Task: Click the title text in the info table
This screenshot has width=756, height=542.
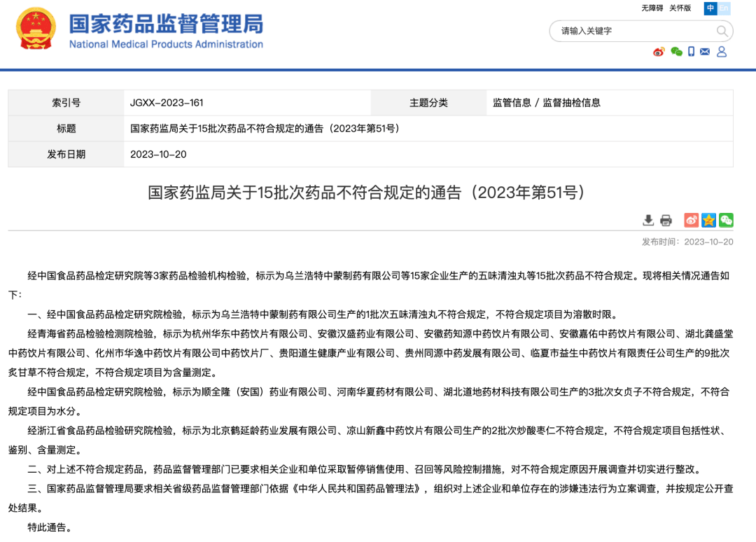Action: point(265,129)
